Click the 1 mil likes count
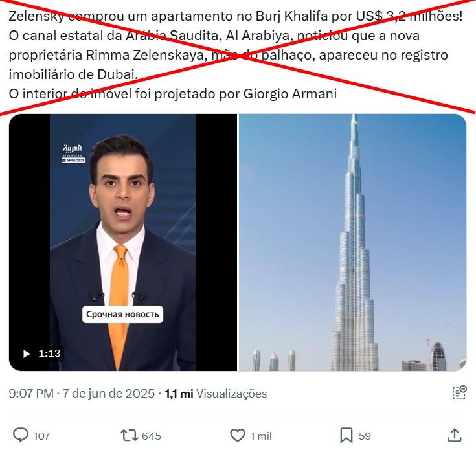This screenshot has width=476, height=450. pos(261,436)
